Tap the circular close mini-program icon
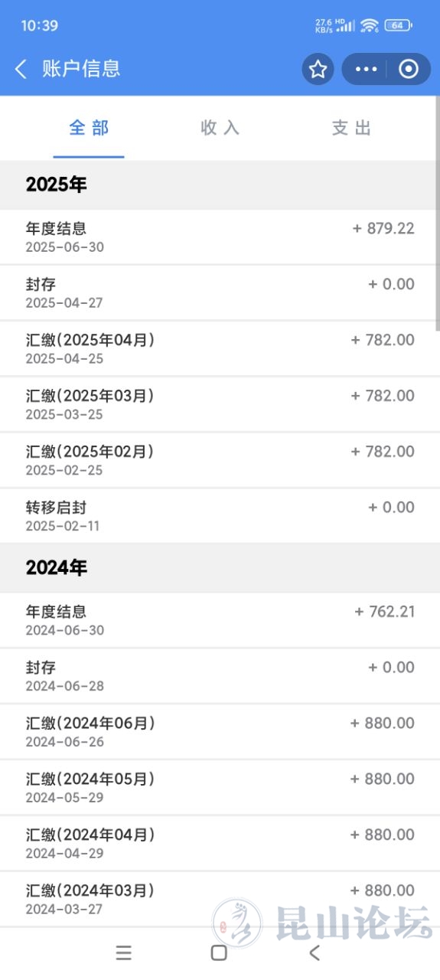The width and height of the screenshot is (440, 980). click(409, 70)
